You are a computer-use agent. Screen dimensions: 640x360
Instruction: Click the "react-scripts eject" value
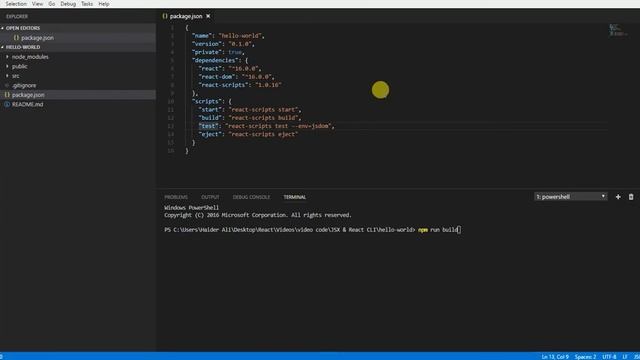[263, 134]
